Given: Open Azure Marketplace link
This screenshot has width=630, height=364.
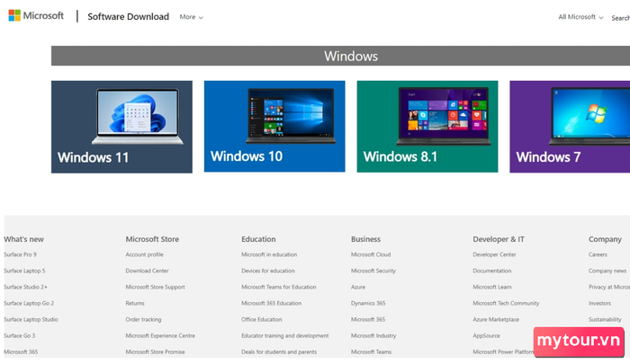Looking at the screenshot, I should coord(496,319).
